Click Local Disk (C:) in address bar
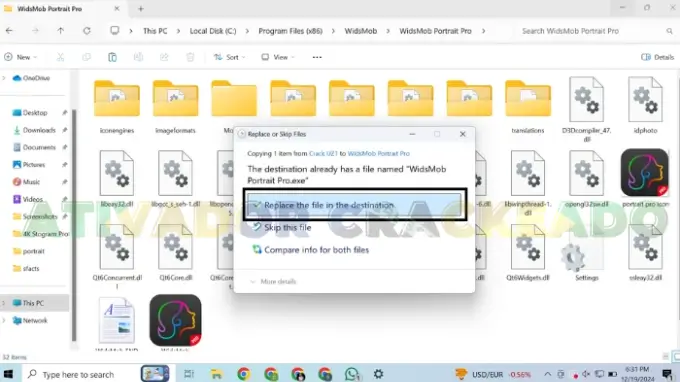 click(213, 31)
